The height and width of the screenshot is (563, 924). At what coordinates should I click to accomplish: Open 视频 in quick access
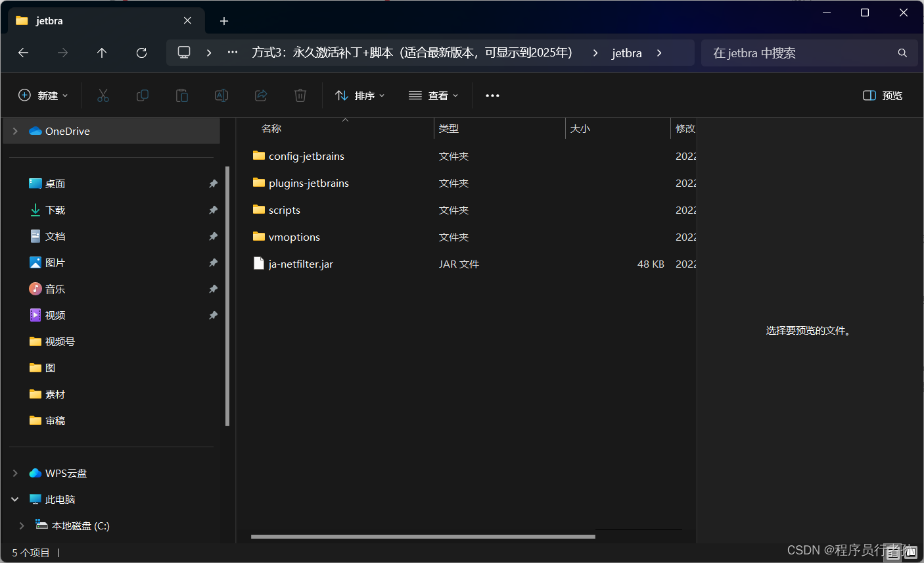coord(55,315)
